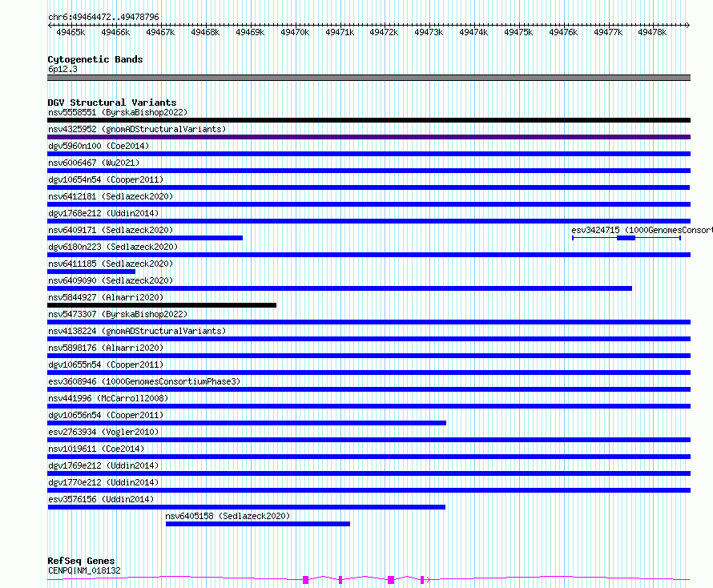Open dgv10656n54 (Cooper2011) label
713x588 pixels.
pos(106,415)
